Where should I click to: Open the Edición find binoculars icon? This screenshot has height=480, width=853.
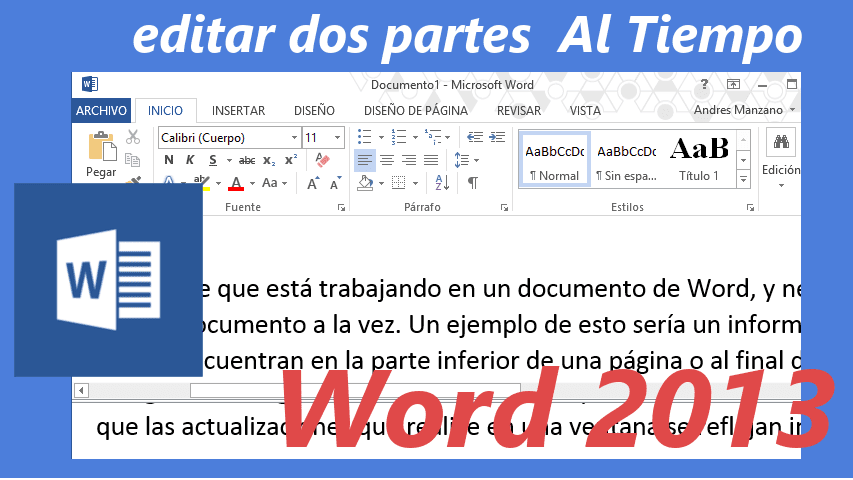click(x=781, y=143)
